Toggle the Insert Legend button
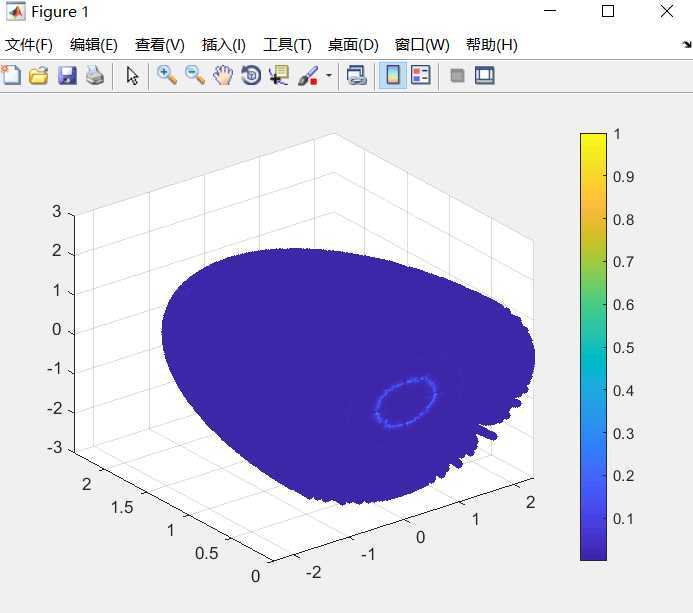The image size is (693, 613). click(420, 75)
